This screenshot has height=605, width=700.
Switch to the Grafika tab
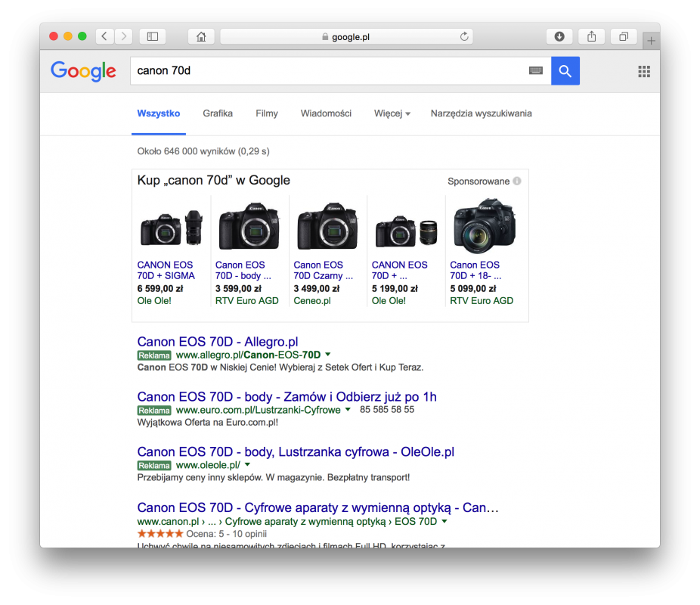pyautogui.click(x=218, y=113)
